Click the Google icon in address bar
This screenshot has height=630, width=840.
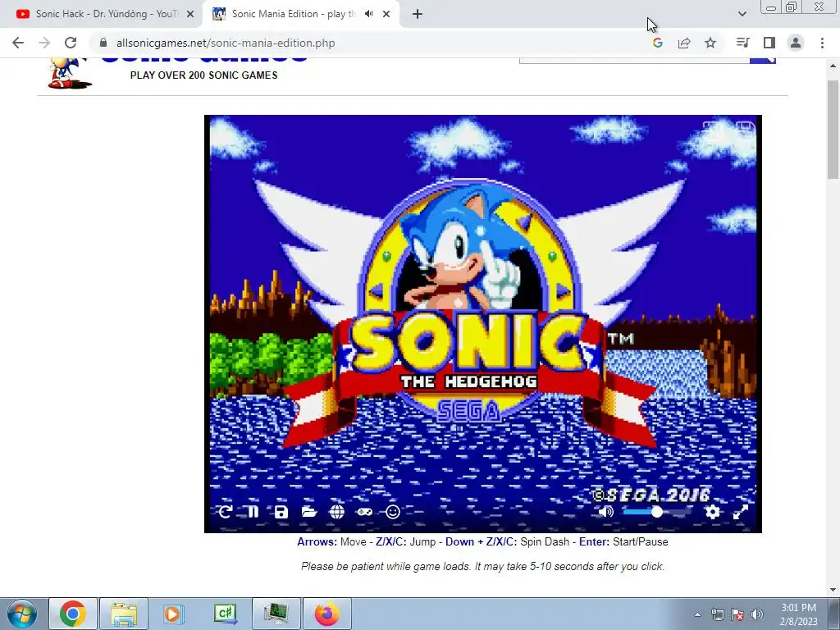(x=658, y=43)
